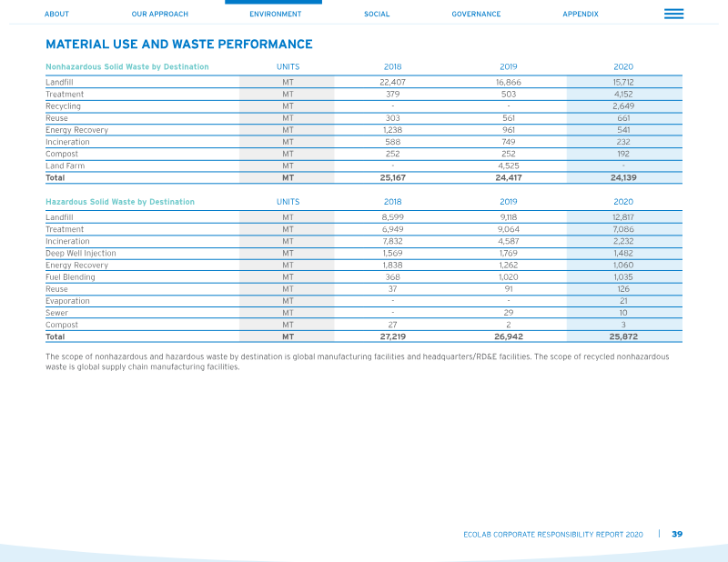The height and width of the screenshot is (562, 728).
Task: Select the hazardous Total 25,872 value
Action: pos(623,336)
